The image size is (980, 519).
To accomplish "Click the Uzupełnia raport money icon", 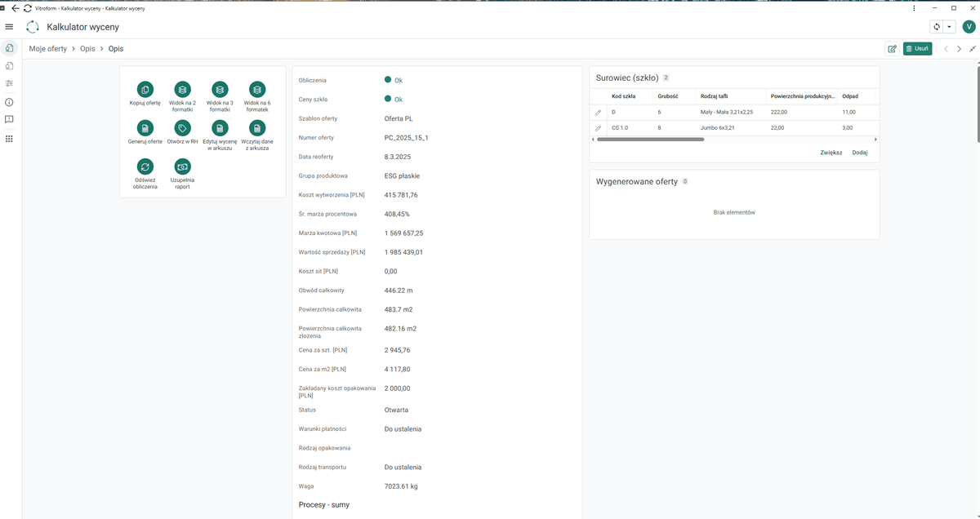I will [182, 166].
